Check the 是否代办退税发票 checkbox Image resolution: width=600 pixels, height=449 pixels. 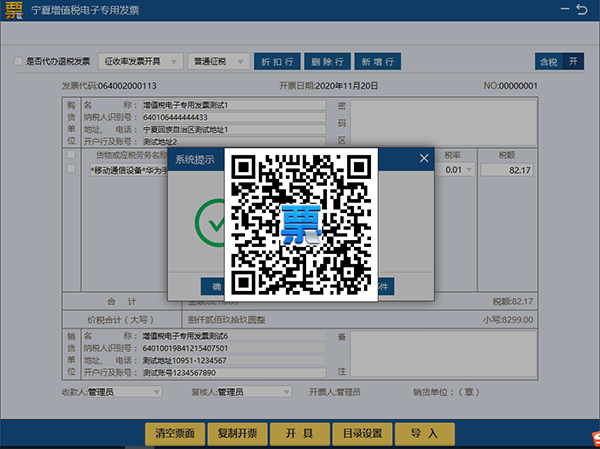(x=18, y=61)
